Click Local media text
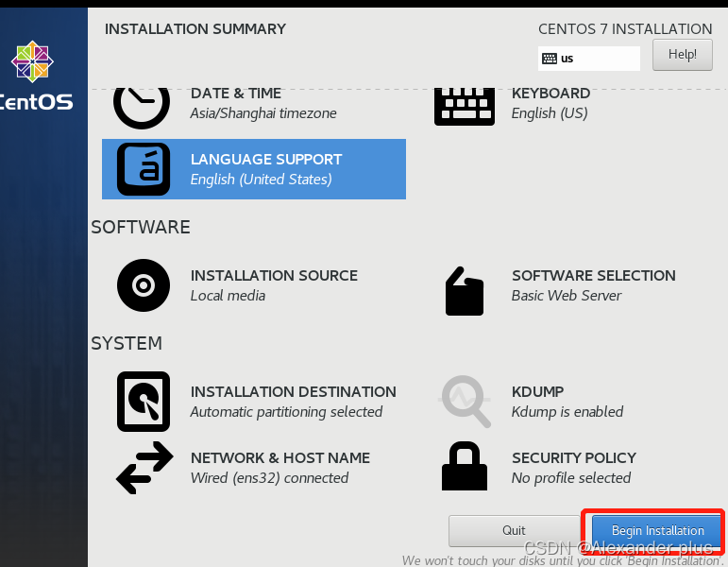 coord(228,296)
